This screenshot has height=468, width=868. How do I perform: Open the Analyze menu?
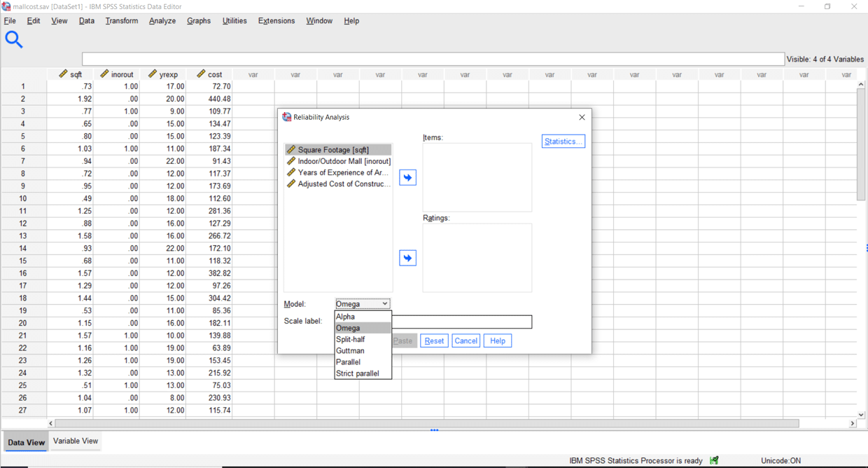(162, 20)
